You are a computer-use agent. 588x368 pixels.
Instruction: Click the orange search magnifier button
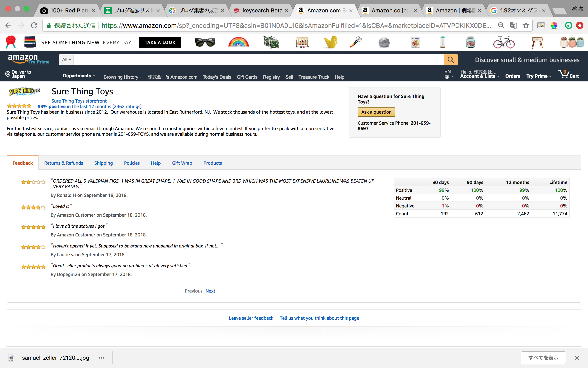[451, 60]
